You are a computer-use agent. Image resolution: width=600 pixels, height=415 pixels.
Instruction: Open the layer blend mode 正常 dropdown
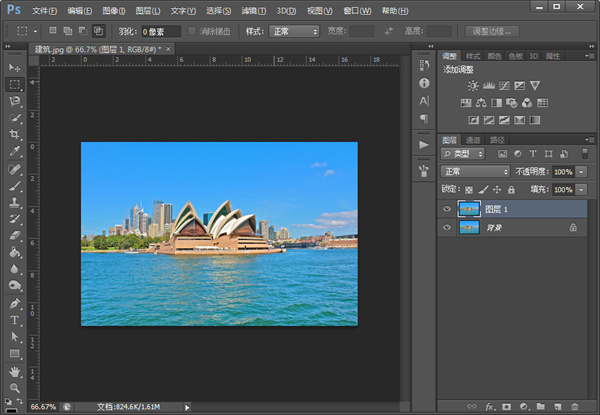pos(476,172)
